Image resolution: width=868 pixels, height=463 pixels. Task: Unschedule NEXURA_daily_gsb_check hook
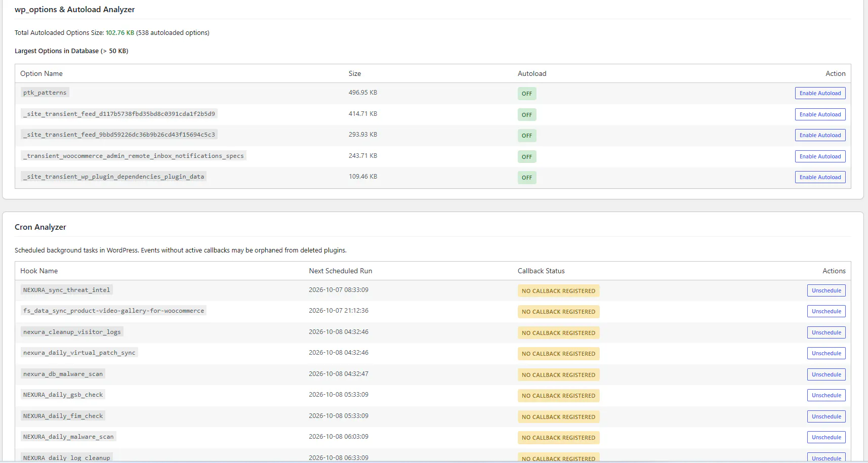click(826, 395)
